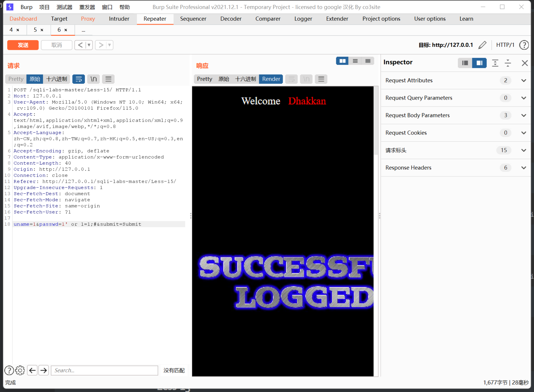Open request editor hamburger menu

(108, 79)
